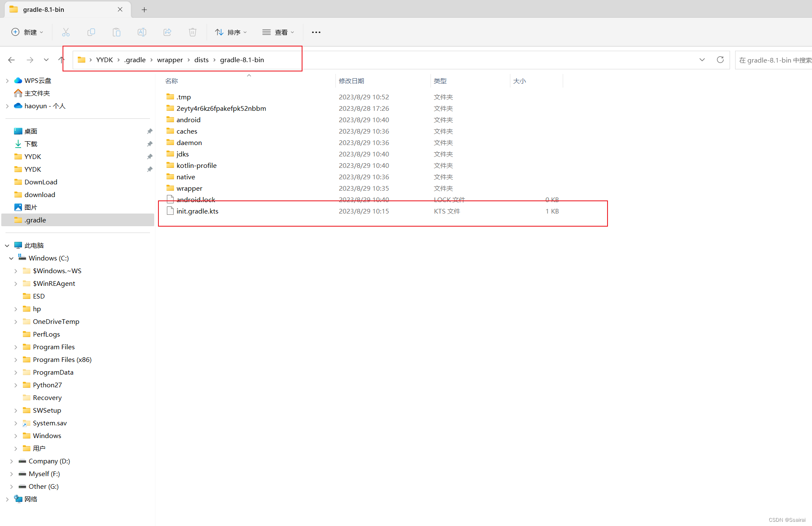Sort by 修改日期 column header
The width and height of the screenshot is (812, 526).
(x=352, y=81)
